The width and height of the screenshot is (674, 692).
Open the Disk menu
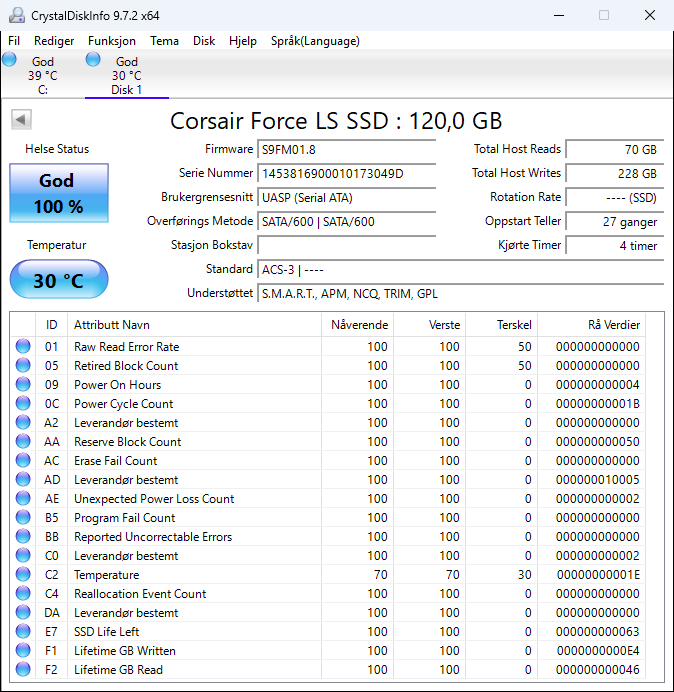(x=204, y=41)
